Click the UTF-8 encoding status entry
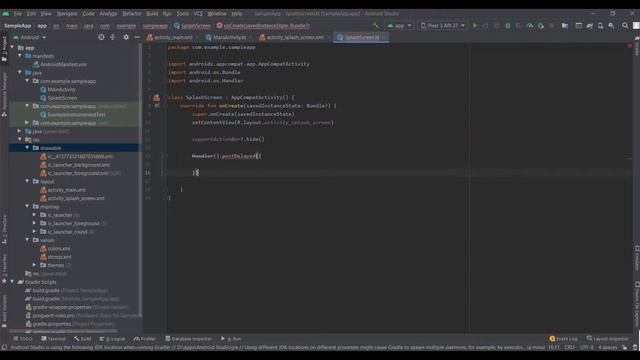 pos(587,347)
